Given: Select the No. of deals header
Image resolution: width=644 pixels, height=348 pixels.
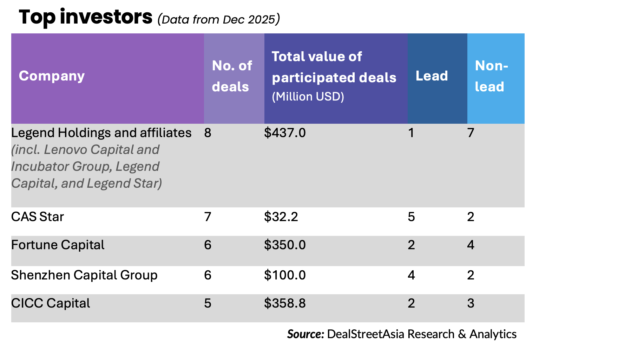Looking at the screenshot, I should click(232, 76).
